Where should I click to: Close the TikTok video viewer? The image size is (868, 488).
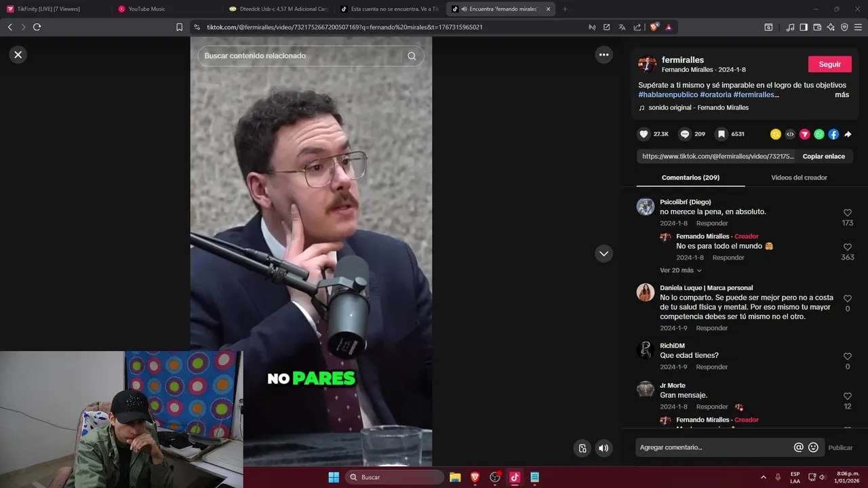[x=18, y=55]
